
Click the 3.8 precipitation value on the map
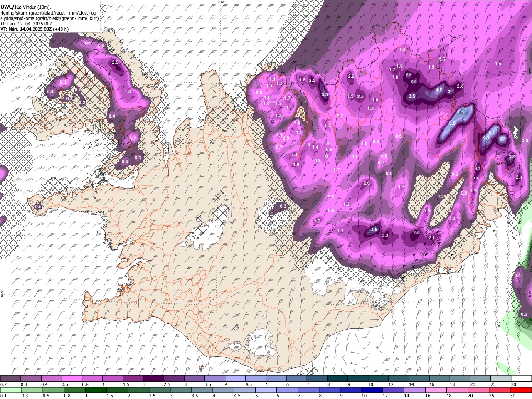click(x=512, y=157)
